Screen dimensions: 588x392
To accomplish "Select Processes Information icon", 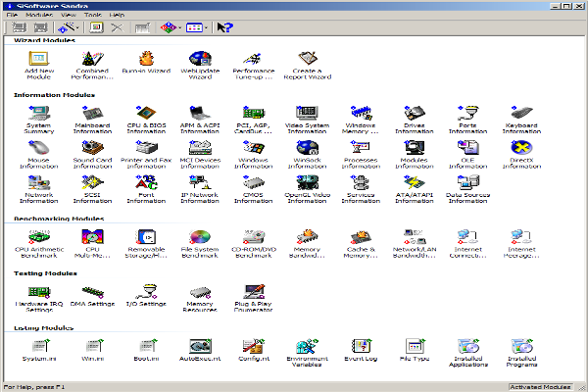I will 361,148.
